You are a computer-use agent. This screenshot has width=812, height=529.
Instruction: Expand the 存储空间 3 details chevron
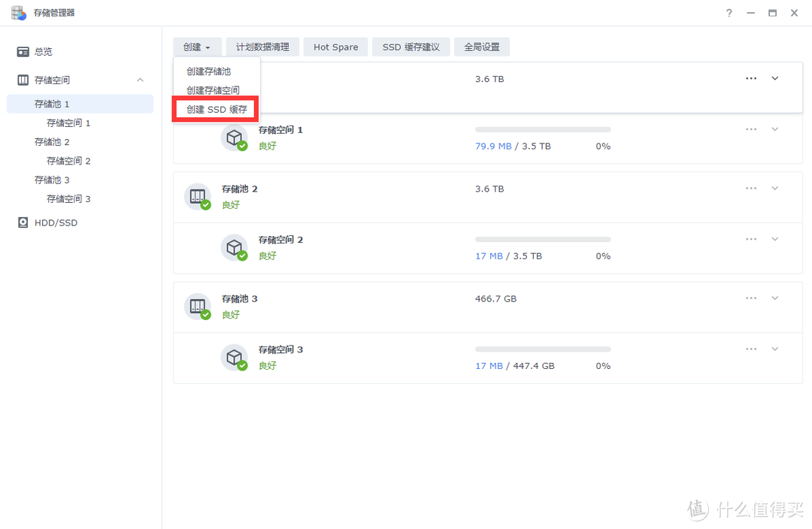[775, 349]
